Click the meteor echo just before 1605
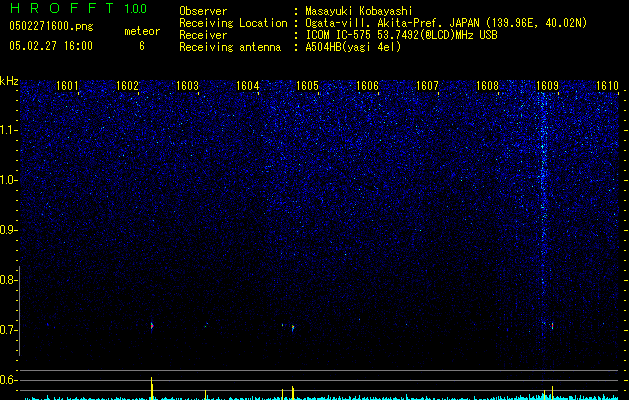Viewport: 629px width, 400px height. (x=293, y=328)
